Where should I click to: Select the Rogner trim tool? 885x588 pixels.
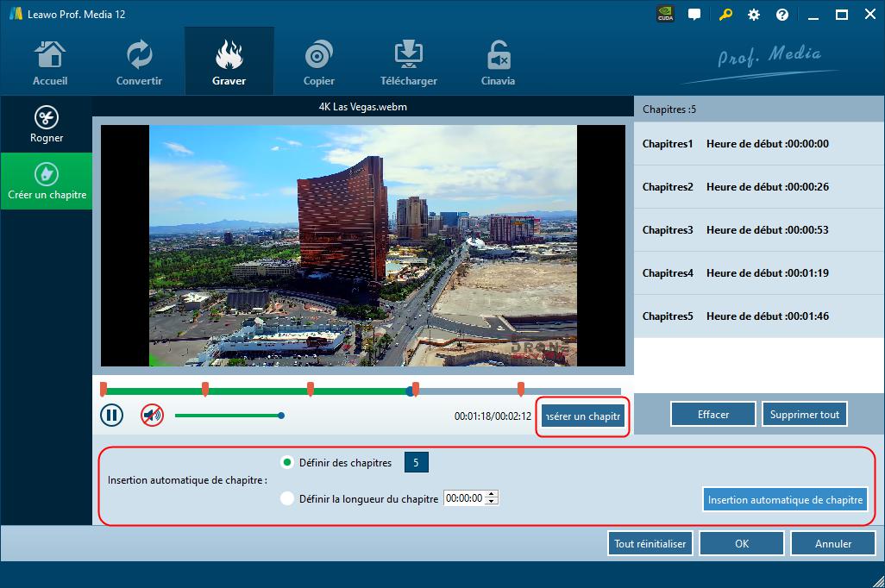(x=47, y=124)
